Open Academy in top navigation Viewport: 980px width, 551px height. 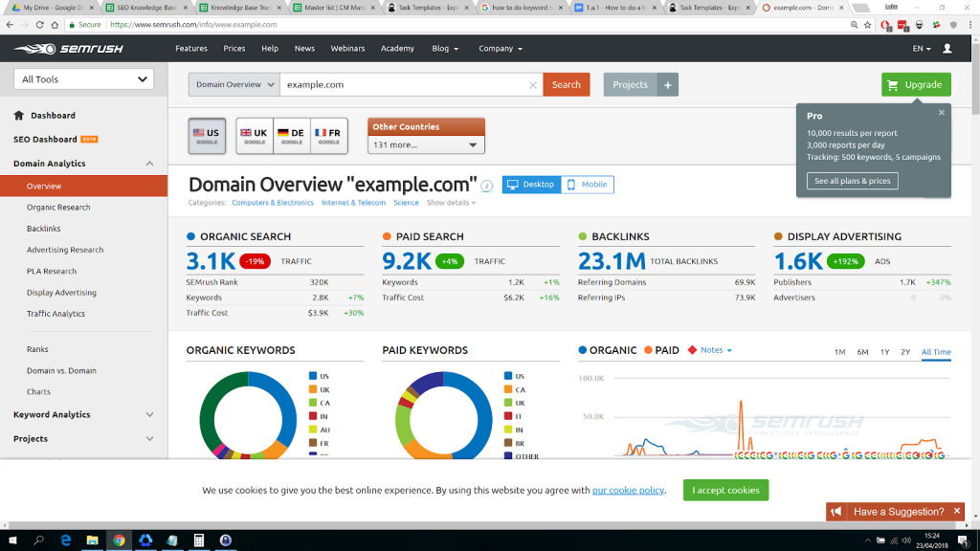coord(397,49)
